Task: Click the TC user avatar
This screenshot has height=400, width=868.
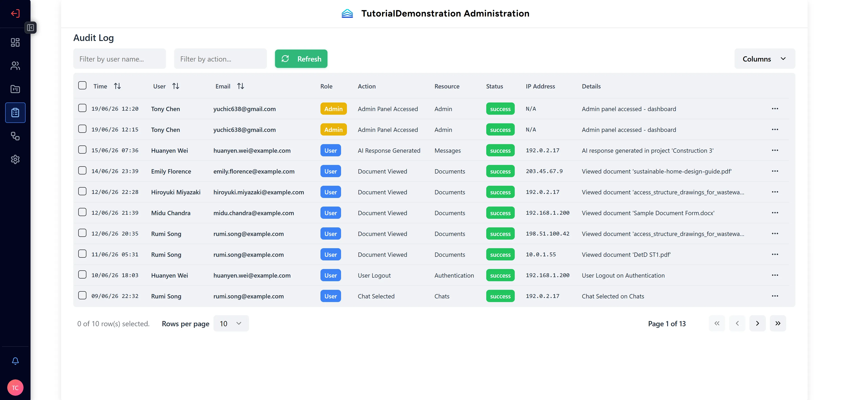Action: coord(15,388)
